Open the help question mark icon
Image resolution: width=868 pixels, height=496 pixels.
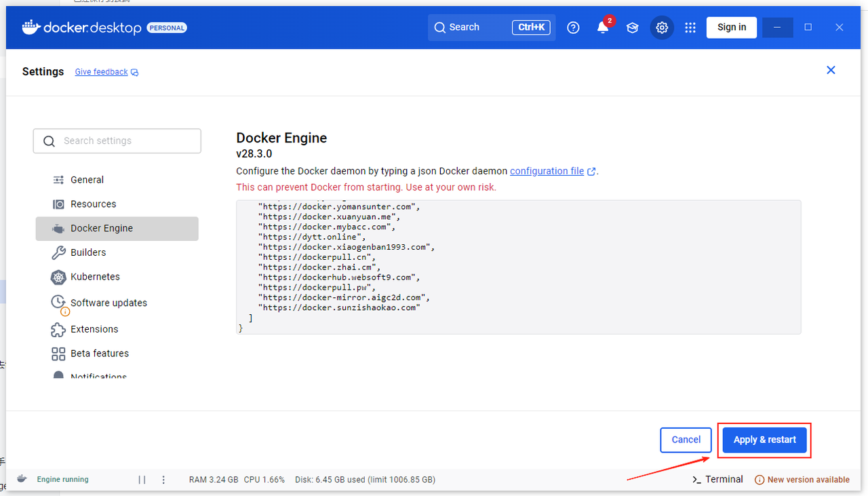coord(573,28)
